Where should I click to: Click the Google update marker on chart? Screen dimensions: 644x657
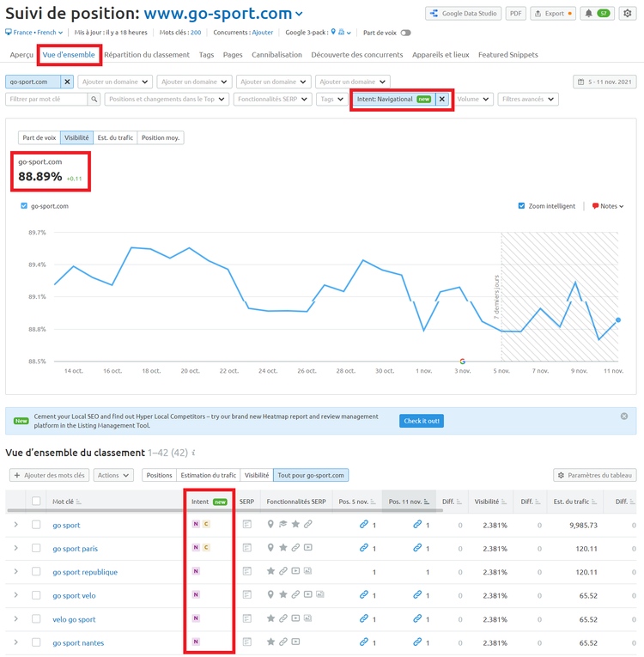(462, 362)
